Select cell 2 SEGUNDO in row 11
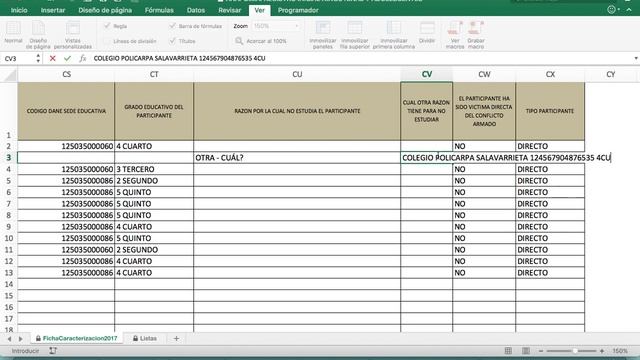This screenshot has width=640, height=360. pos(154,249)
